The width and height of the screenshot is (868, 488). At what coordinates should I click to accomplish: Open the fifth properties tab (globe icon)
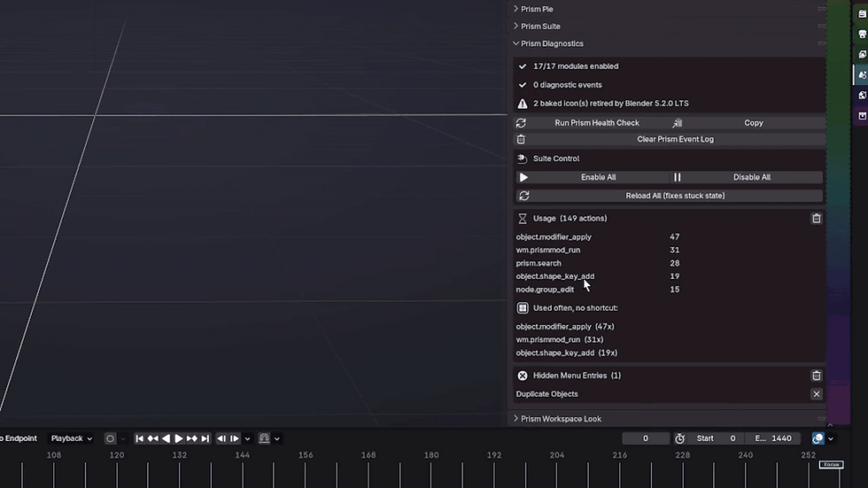[862, 95]
